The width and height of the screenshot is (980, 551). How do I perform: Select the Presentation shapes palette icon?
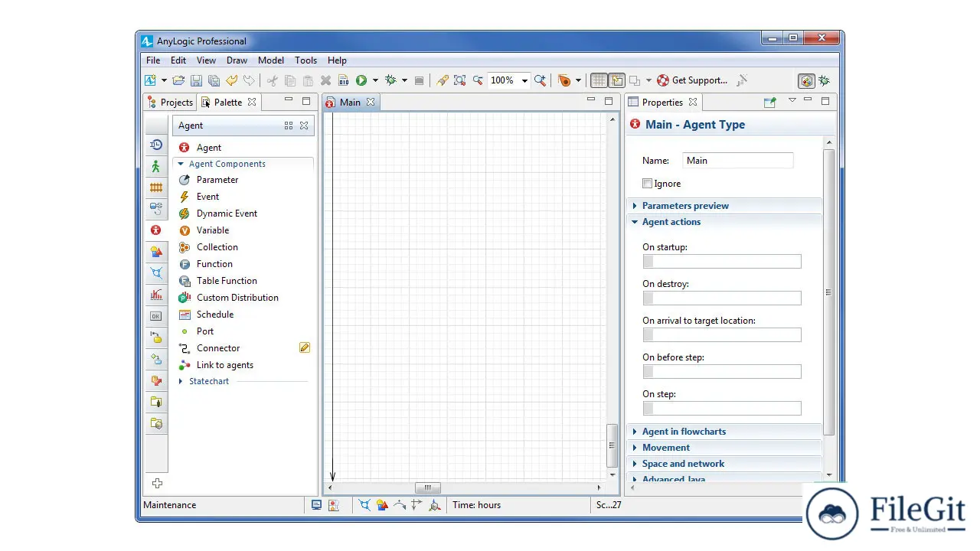(156, 252)
